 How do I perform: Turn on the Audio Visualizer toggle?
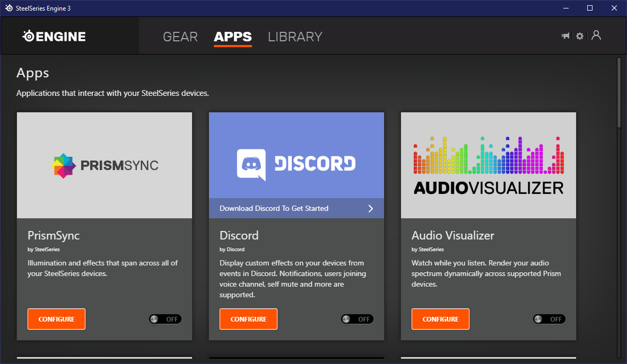[549, 319]
